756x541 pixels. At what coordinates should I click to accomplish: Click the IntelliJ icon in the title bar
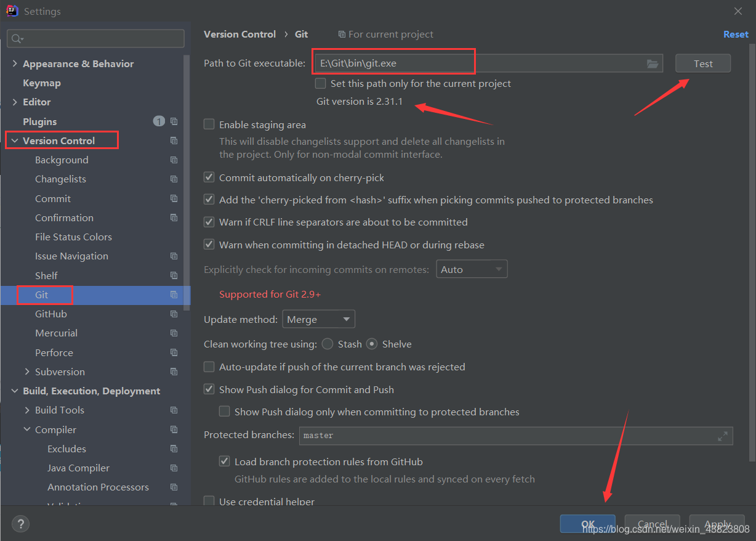point(11,11)
